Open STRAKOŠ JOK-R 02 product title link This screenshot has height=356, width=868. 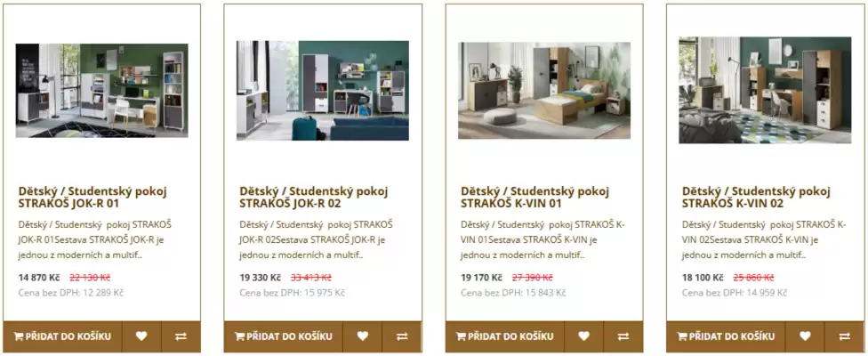314,198
